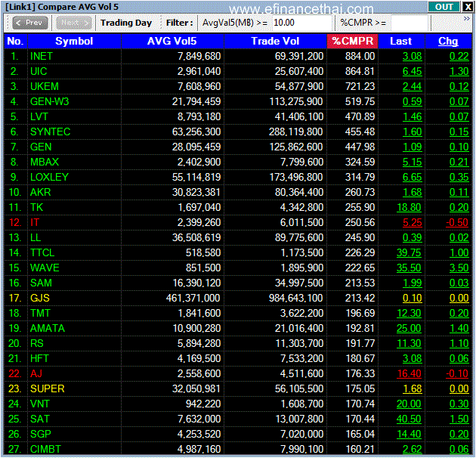The height and width of the screenshot is (458, 476).
Task: Click SYNTEC AVG Vol5 value 63,256,300
Action: coord(196,132)
